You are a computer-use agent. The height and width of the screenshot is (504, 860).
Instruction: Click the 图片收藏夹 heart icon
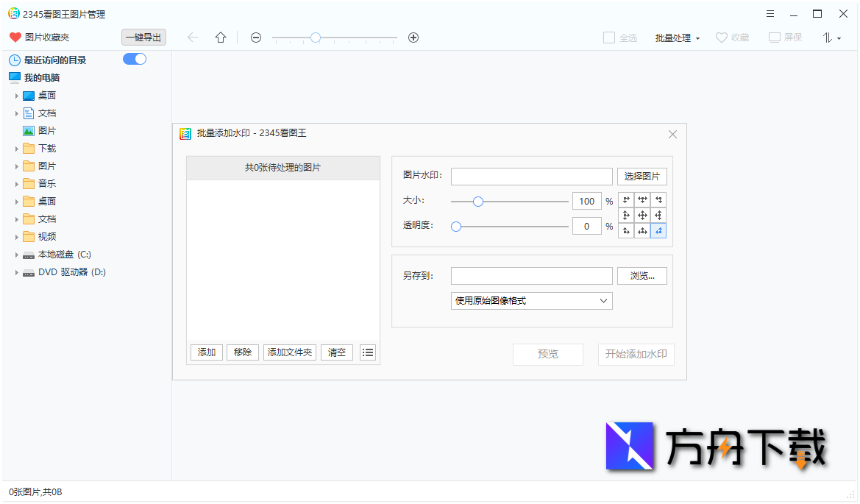(15, 37)
